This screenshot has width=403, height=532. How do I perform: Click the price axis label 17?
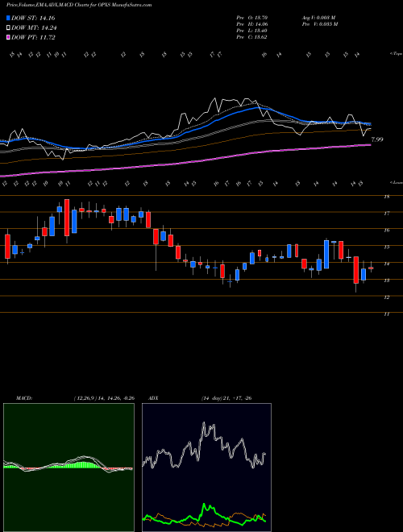[386, 214]
